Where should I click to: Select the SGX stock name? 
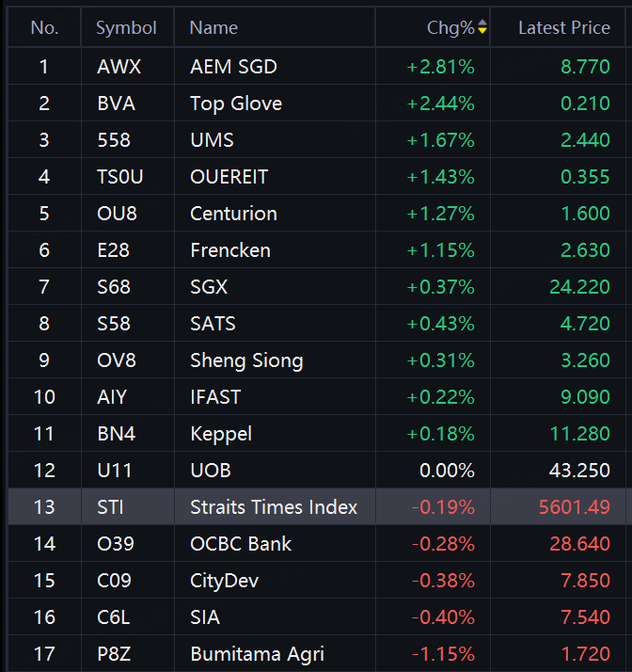209,287
